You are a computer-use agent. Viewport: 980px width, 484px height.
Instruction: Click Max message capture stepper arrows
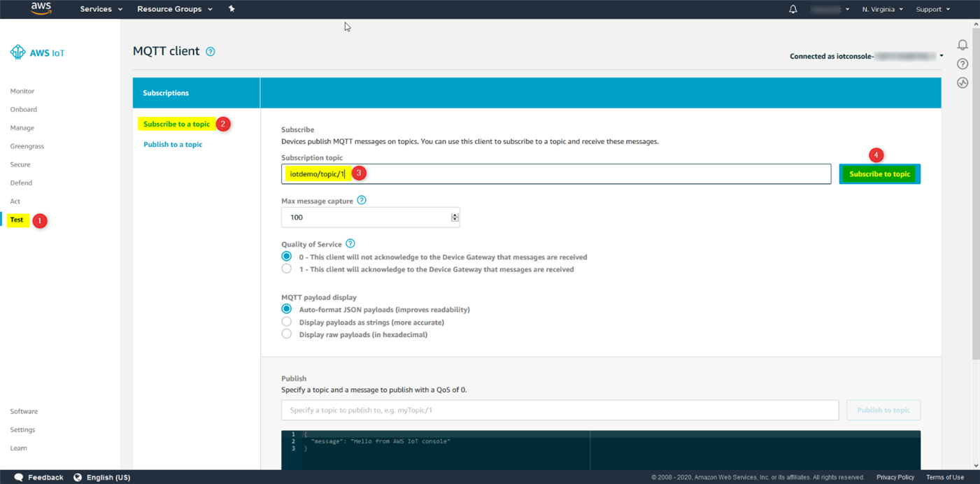455,218
